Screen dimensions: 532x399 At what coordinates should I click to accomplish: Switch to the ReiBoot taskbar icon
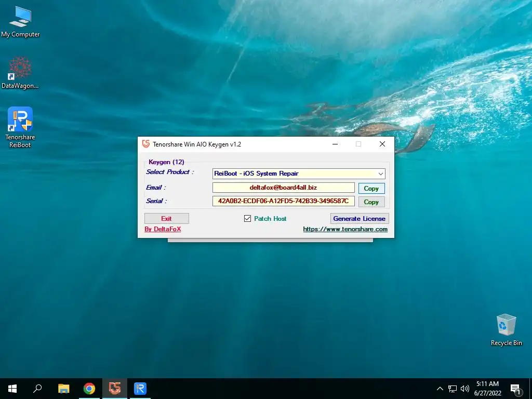(x=140, y=389)
